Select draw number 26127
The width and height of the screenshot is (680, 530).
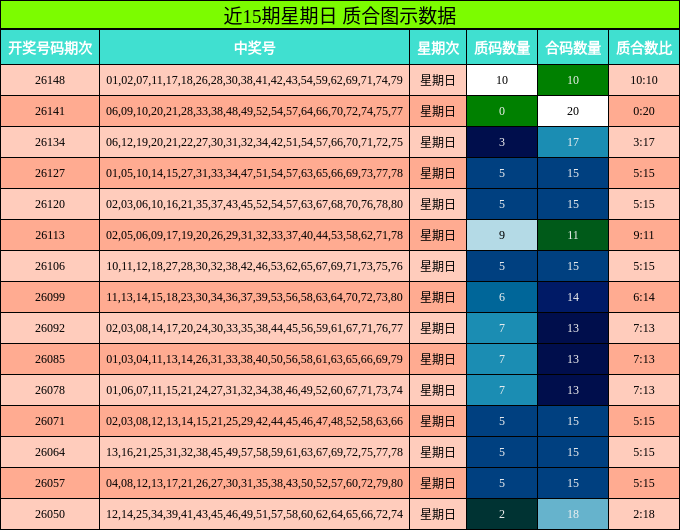pyautogui.click(x=50, y=173)
